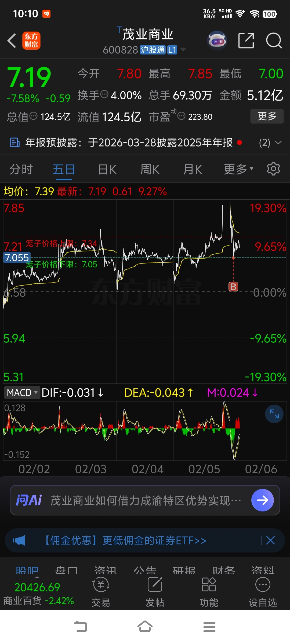290x644 pixels.
Task: Open the search magnifier icon
Action: [274, 41]
